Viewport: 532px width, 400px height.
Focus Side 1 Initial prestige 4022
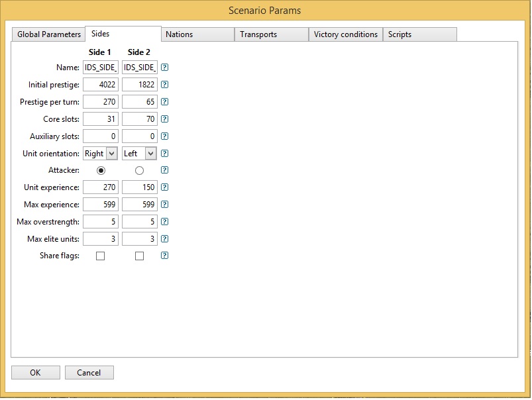pyautogui.click(x=101, y=85)
